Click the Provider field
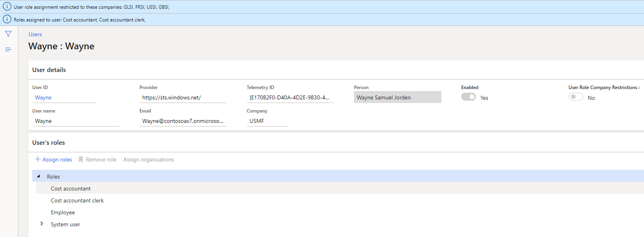This screenshot has width=644, height=237. pyautogui.click(x=183, y=97)
